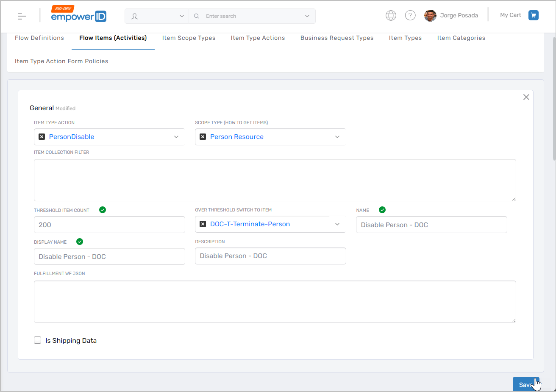Expand the Over Threshold Switch To Item dropdown
556x392 pixels.
point(337,224)
